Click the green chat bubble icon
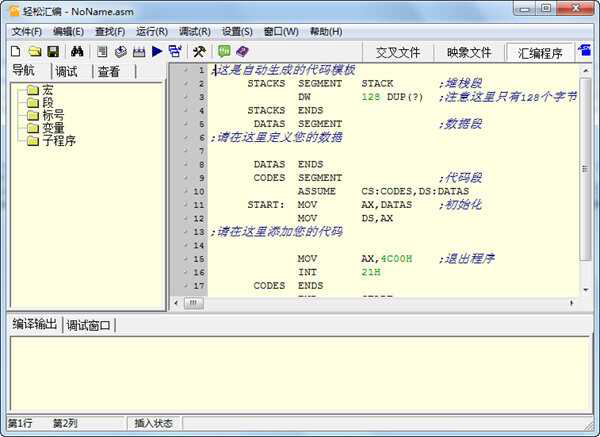 pos(224,51)
